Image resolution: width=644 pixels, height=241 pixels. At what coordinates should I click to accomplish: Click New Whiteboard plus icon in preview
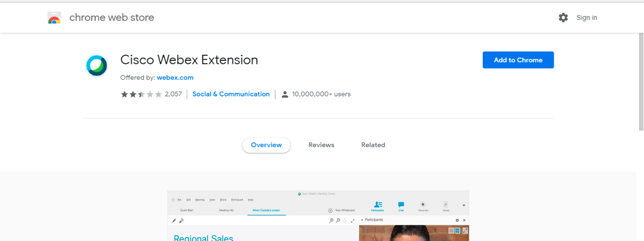coord(330,211)
